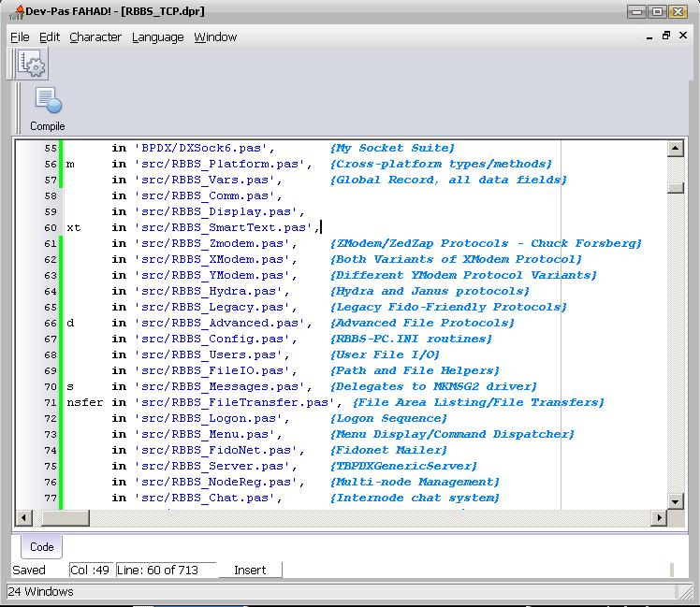Toggle Insert mode in status bar
This screenshot has width=700, height=607.
pyautogui.click(x=250, y=570)
